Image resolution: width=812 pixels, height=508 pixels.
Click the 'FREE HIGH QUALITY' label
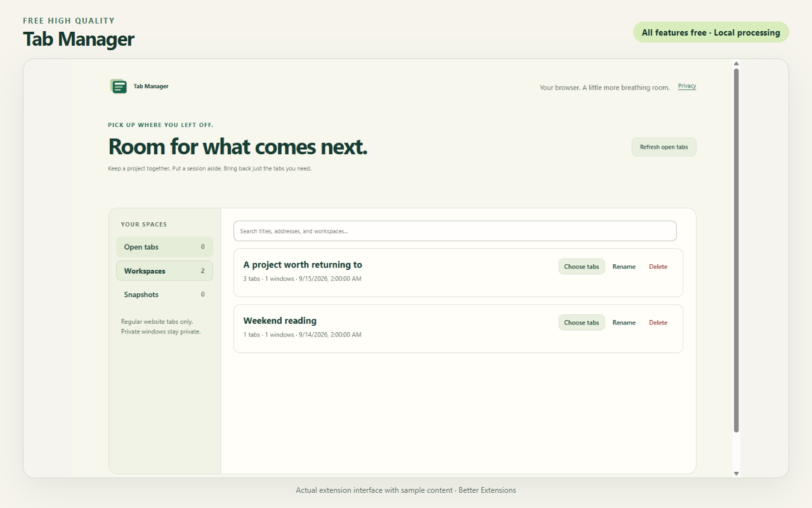(69, 21)
